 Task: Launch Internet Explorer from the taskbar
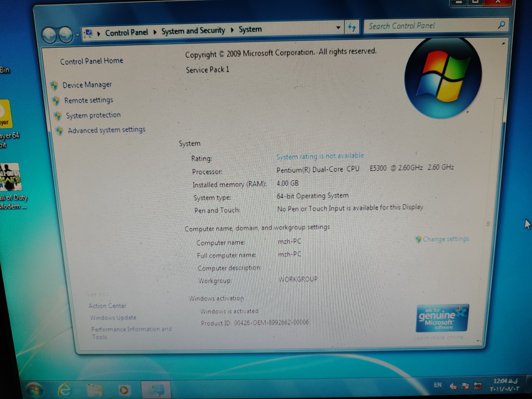pos(64,390)
